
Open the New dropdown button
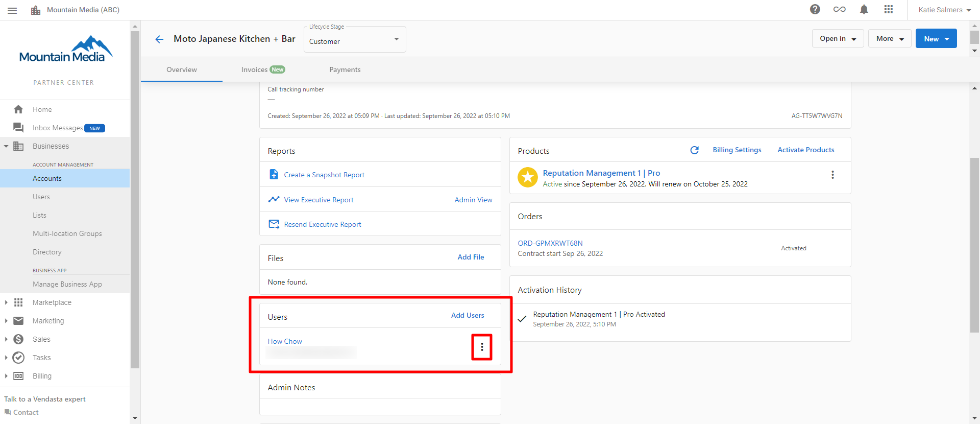(x=936, y=38)
